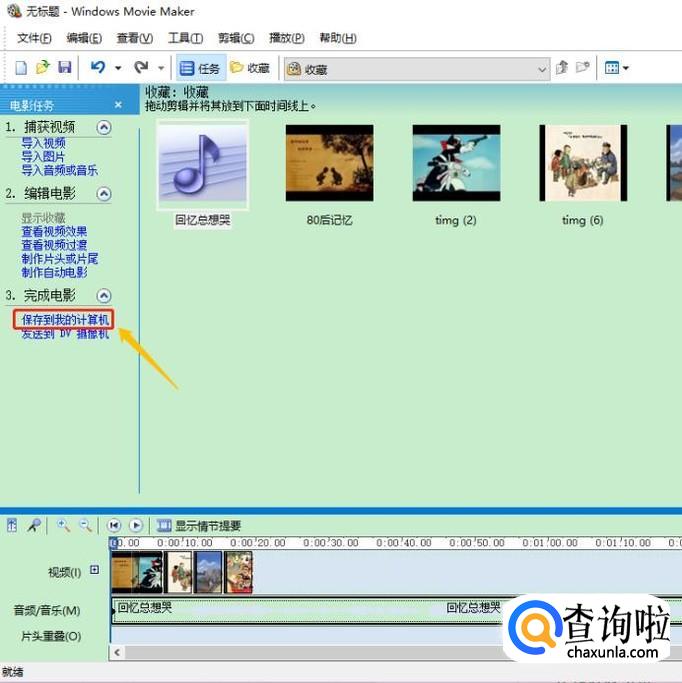This screenshot has height=683, width=682.
Task: Click the Undo arrow icon
Action: click(x=97, y=68)
